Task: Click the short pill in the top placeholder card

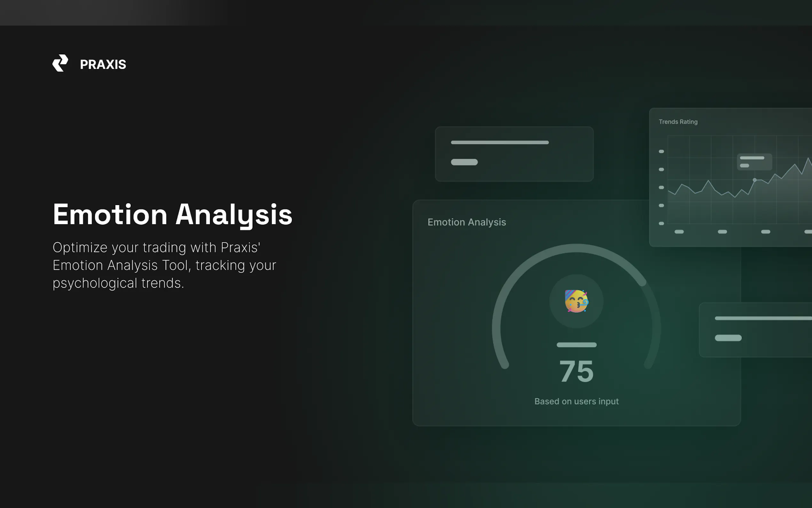Action: click(464, 162)
